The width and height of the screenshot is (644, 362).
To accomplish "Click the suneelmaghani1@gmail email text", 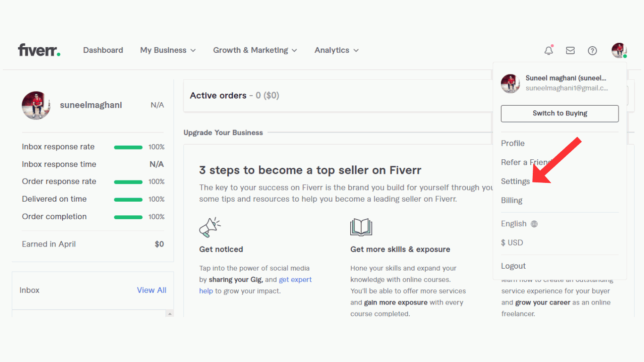I will (x=567, y=88).
